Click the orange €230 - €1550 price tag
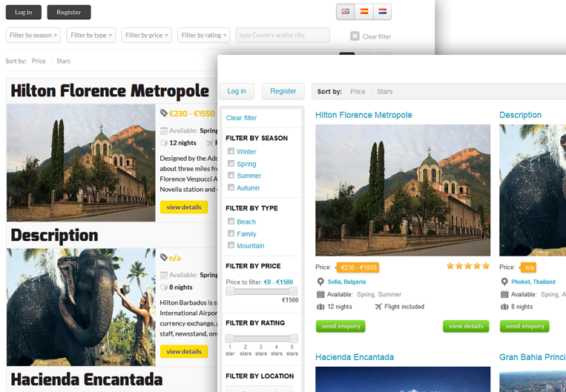This screenshot has height=392, width=566. [x=358, y=268]
